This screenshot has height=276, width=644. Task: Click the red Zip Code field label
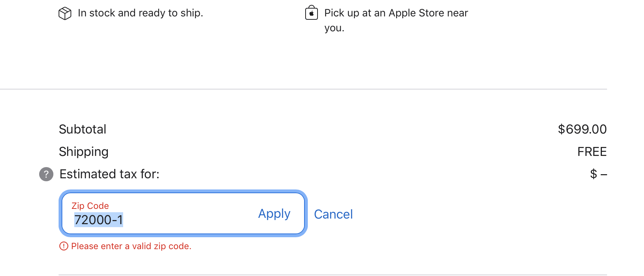90,206
